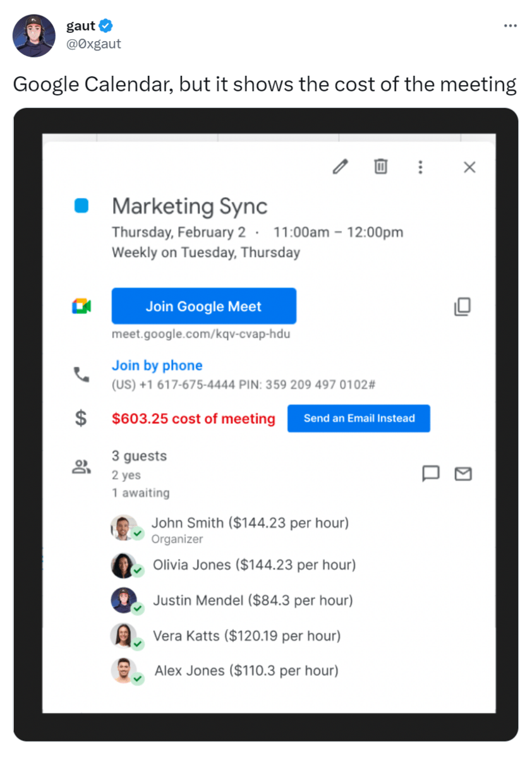Select Vera Katts ($120.19 per hour) guest
Image resolution: width=532 pixels, height=758 pixels.
(246, 635)
